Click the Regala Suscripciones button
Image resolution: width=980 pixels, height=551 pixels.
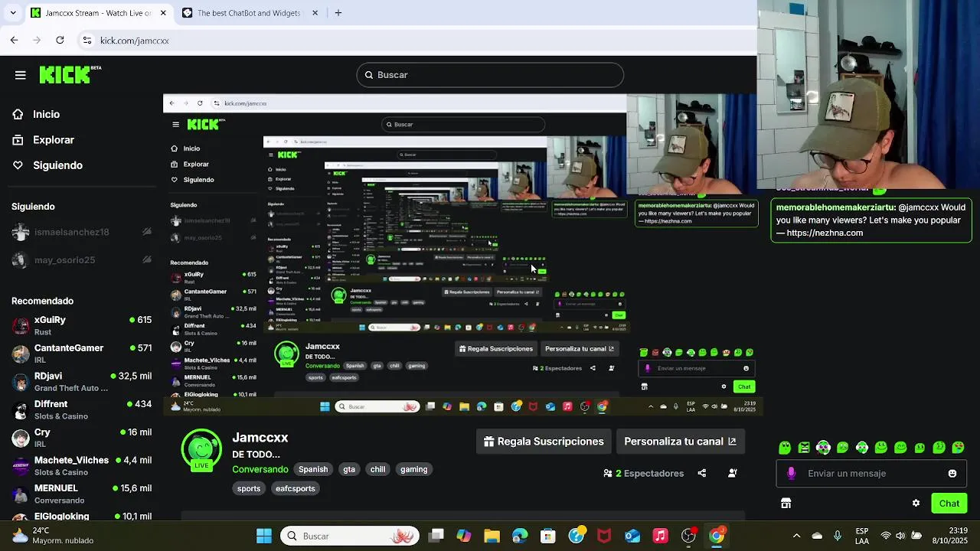coord(544,442)
